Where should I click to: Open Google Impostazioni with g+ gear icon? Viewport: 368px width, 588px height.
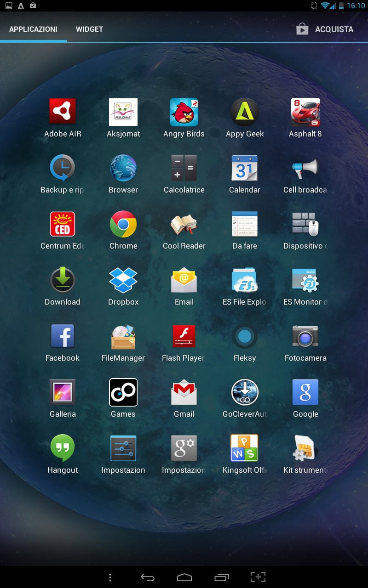coord(184,455)
